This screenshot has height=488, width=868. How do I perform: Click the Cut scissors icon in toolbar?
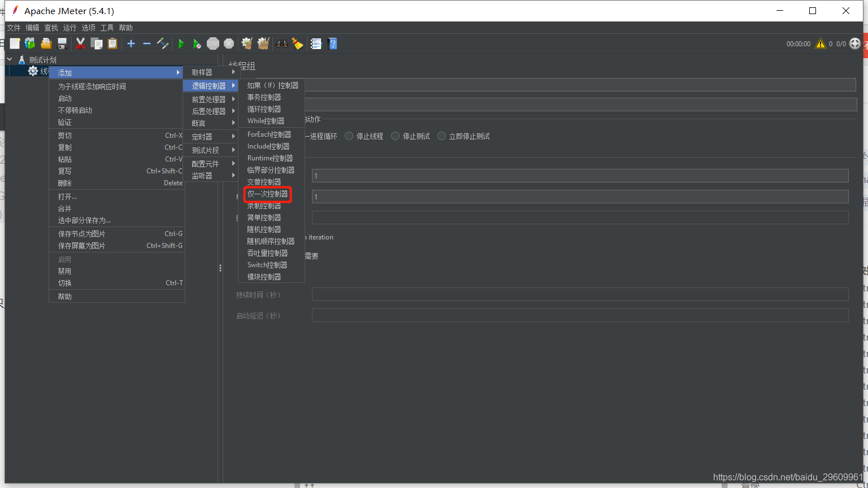80,43
